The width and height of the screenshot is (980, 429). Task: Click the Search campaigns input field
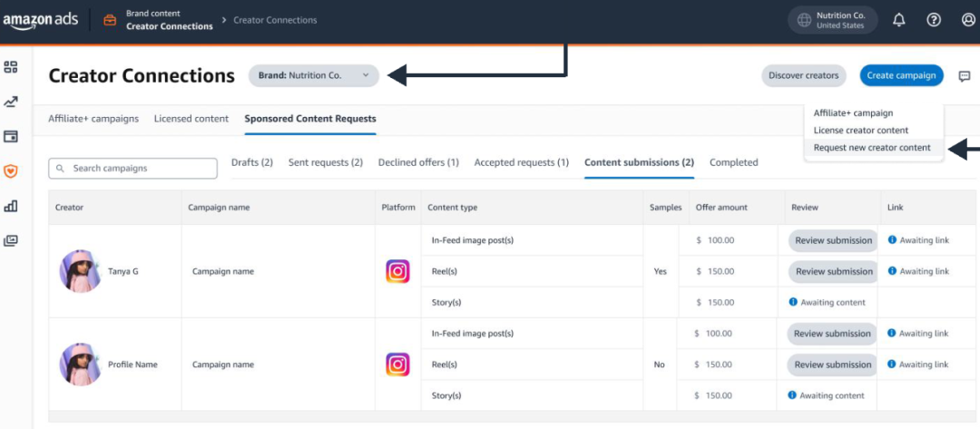coord(132,169)
